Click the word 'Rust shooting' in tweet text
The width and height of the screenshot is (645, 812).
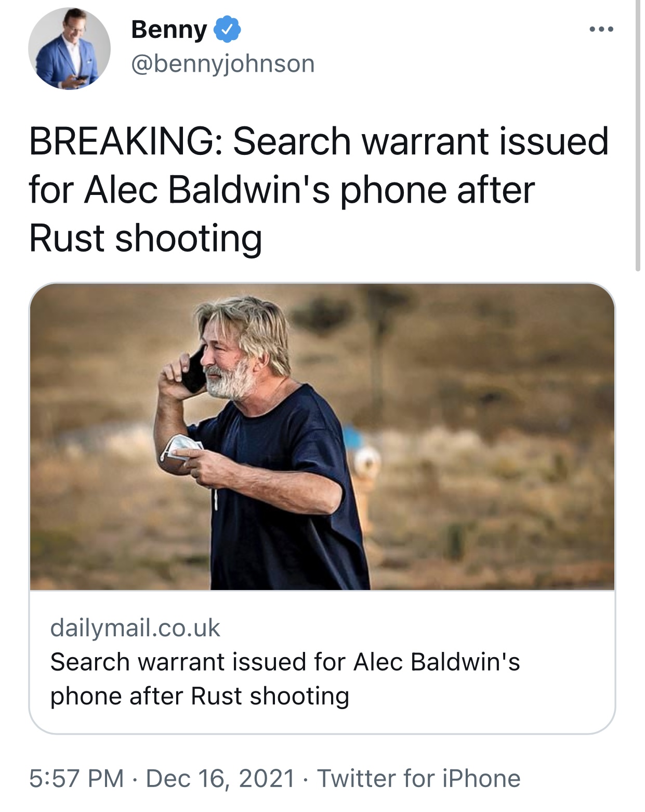pyautogui.click(x=146, y=239)
